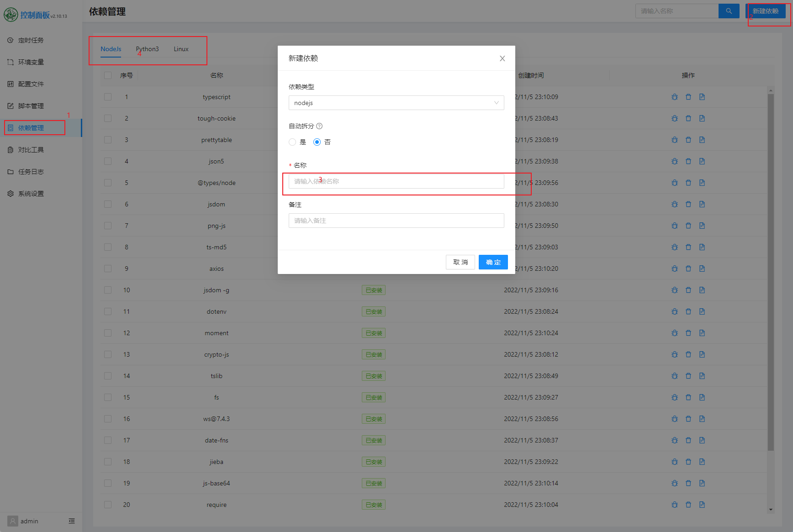
Task: Click the 名称 dependency name input field
Action: coord(396,181)
